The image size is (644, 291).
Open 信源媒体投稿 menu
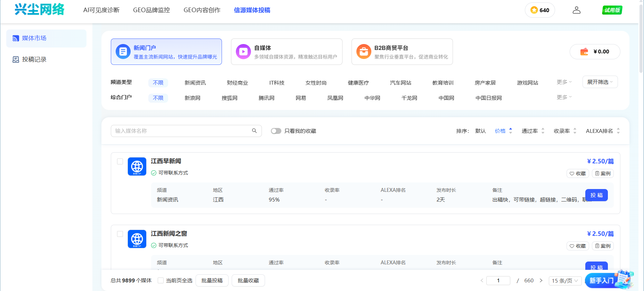pyautogui.click(x=252, y=10)
